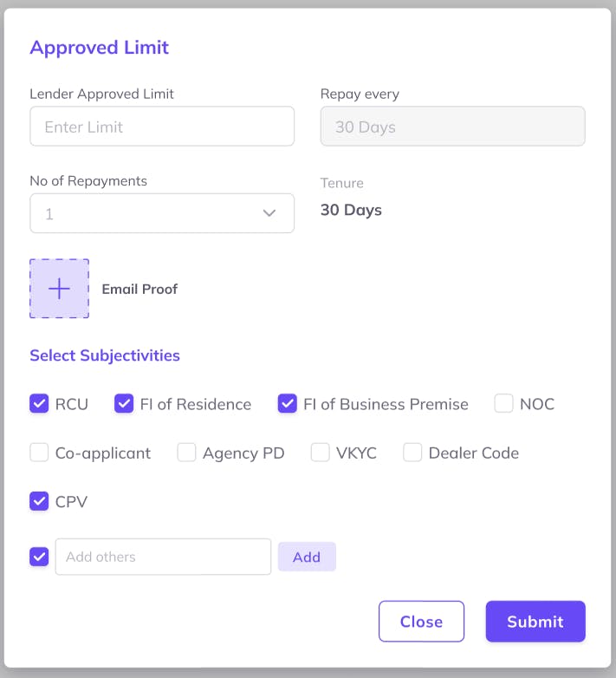Click the plus icon to upload Email Proof
Viewport: 616px width, 678px height.
(59, 289)
